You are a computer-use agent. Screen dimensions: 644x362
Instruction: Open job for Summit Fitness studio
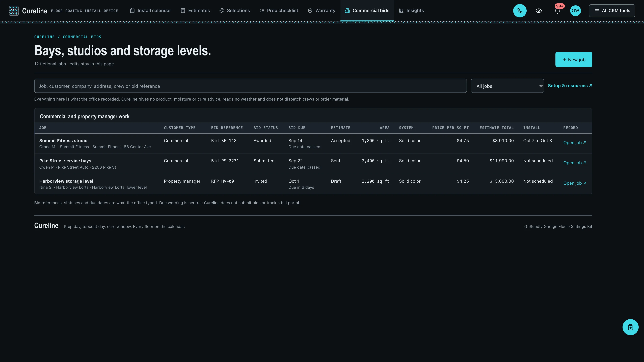(575, 143)
